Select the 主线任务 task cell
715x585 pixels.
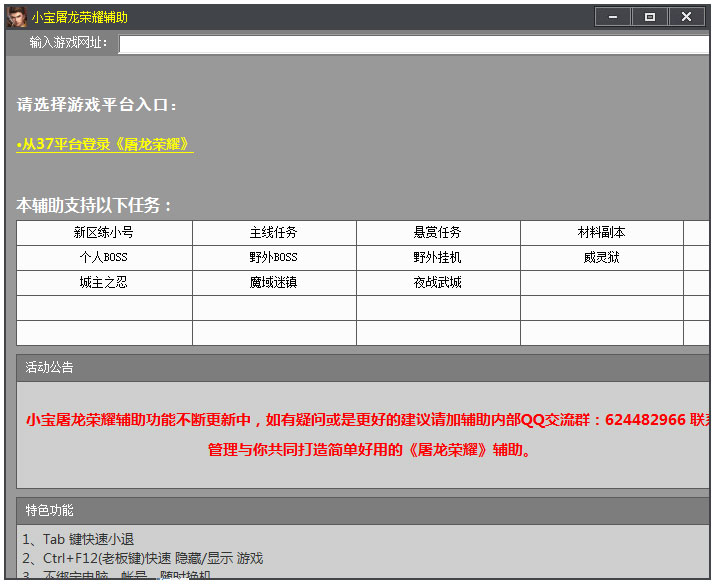pyautogui.click(x=274, y=232)
